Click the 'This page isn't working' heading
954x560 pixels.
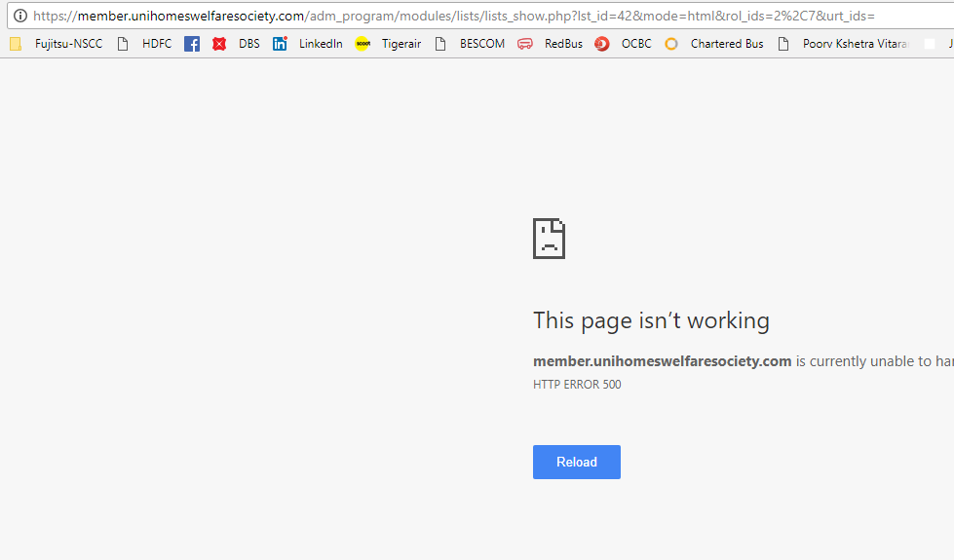coord(651,320)
